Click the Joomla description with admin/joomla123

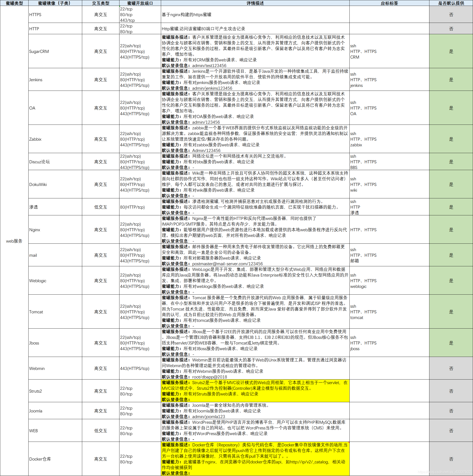click(x=255, y=411)
